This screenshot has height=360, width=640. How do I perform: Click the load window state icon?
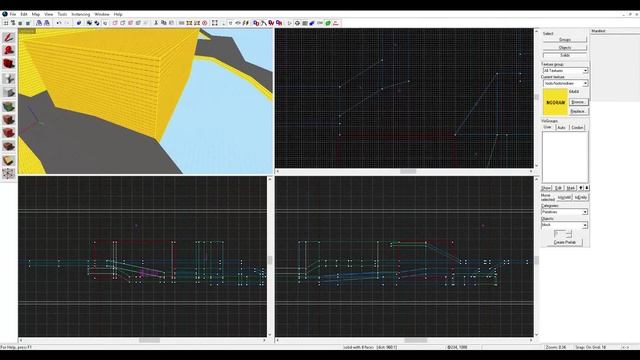(x=39, y=23)
